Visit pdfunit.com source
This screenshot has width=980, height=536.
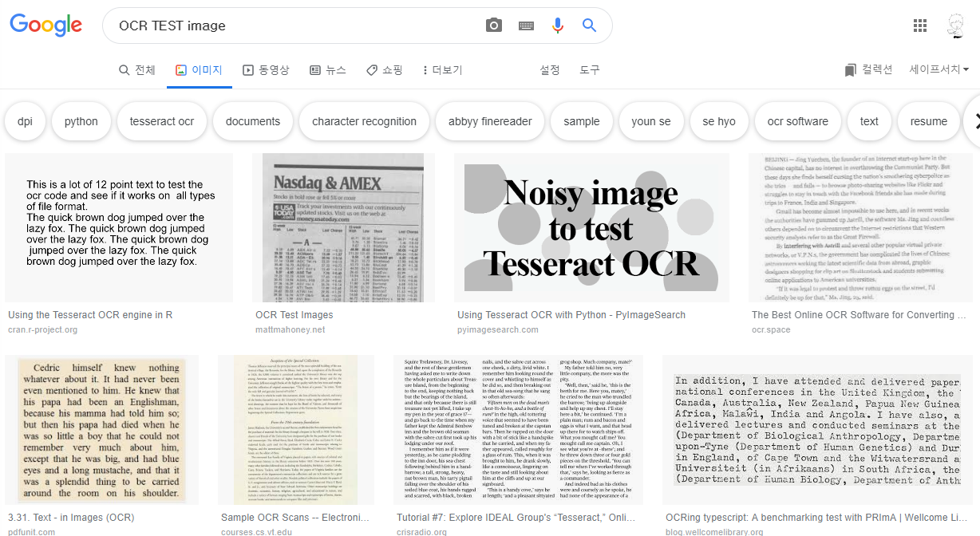click(x=32, y=531)
